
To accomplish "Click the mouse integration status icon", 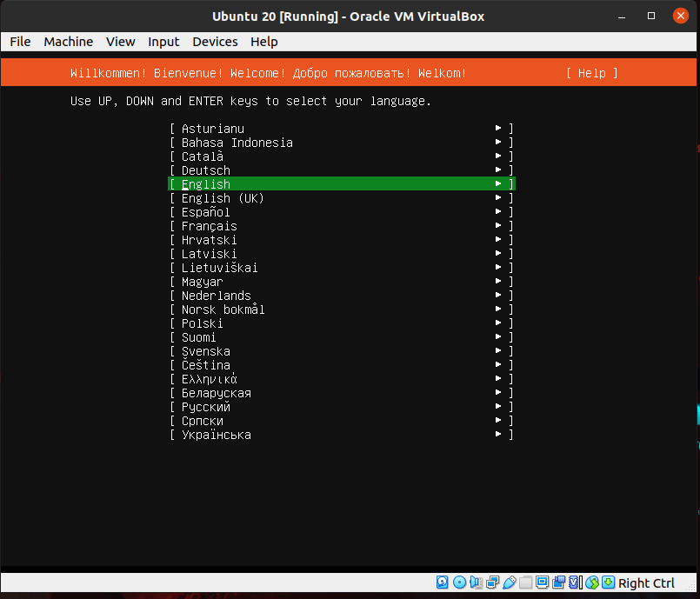I will click(592, 582).
